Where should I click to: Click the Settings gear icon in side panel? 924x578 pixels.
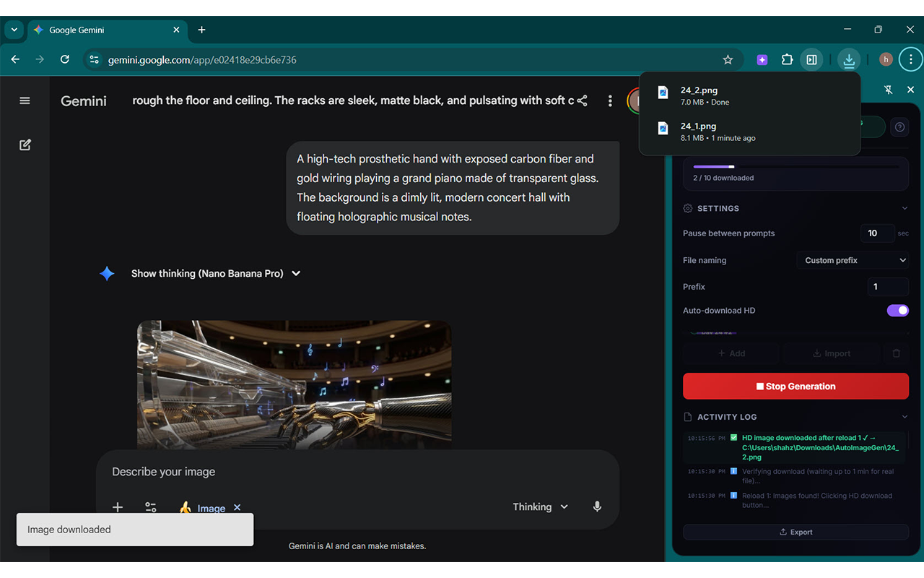tap(688, 208)
